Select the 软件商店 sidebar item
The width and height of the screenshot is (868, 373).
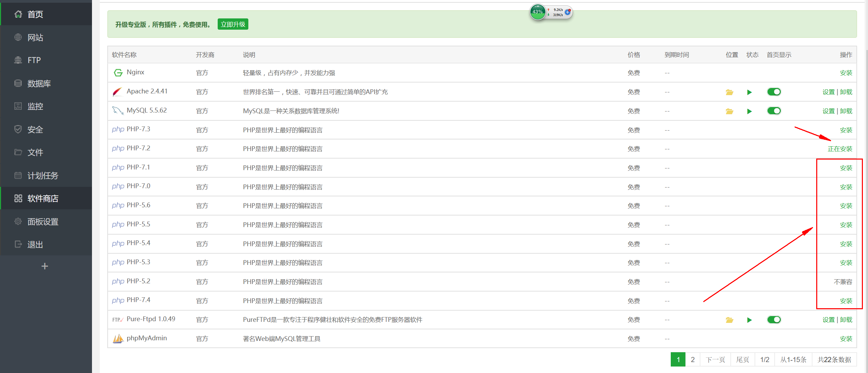click(x=46, y=198)
